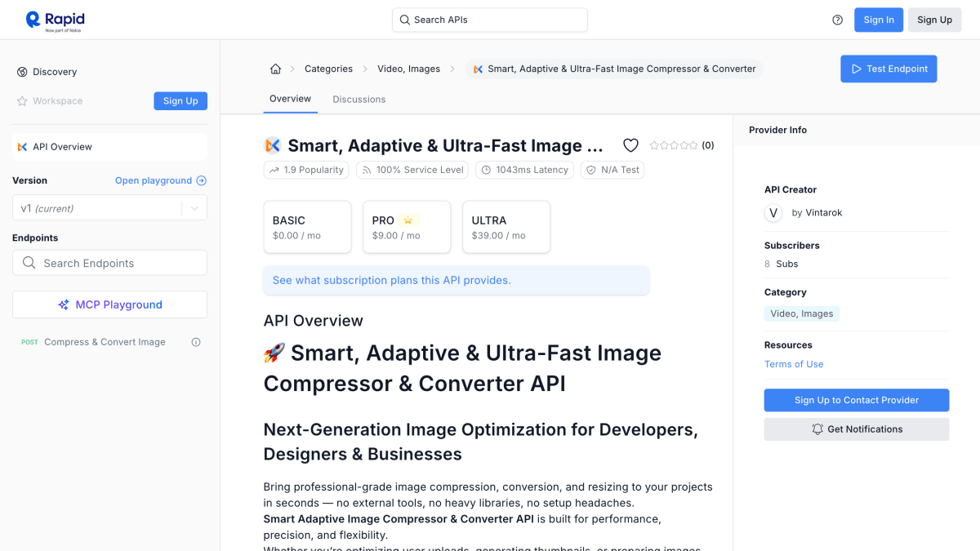Click the 1043ms Latency badge
This screenshot has width=980, height=551.
coord(524,170)
